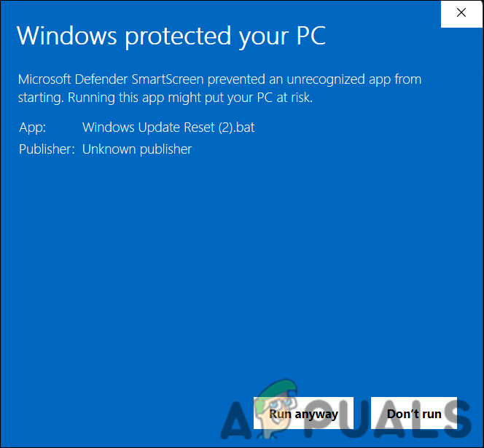Click the "App:" field label
The width and height of the screenshot is (484, 448).
coord(32,127)
